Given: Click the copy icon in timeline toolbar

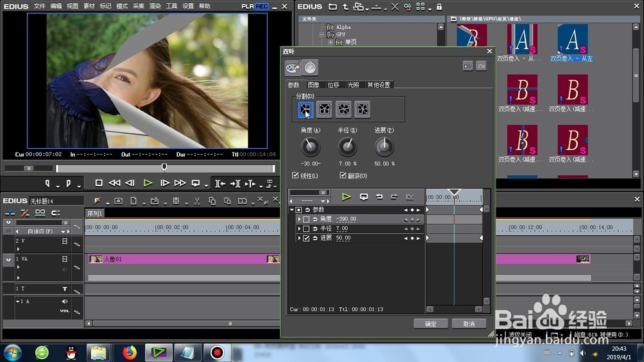Looking at the screenshot, I should (x=212, y=201).
